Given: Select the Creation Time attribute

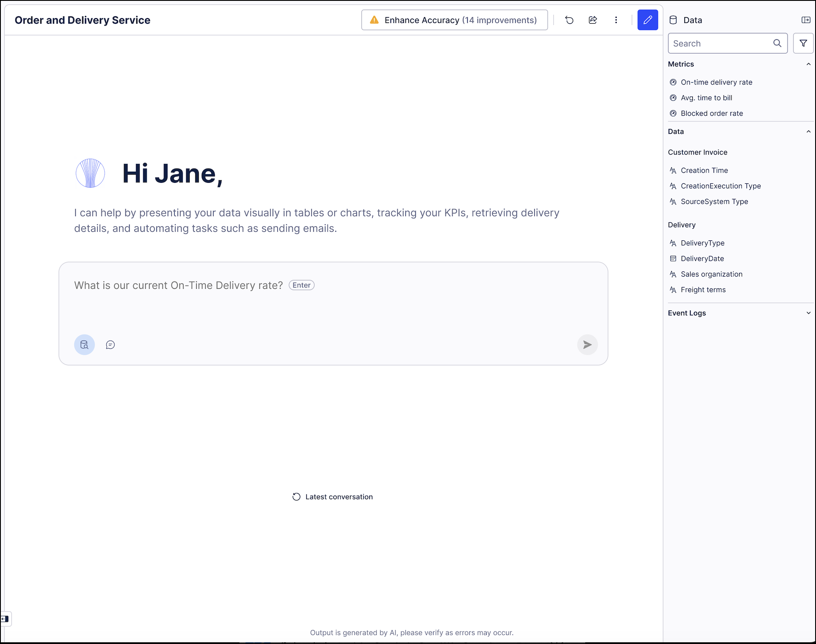Looking at the screenshot, I should (704, 170).
